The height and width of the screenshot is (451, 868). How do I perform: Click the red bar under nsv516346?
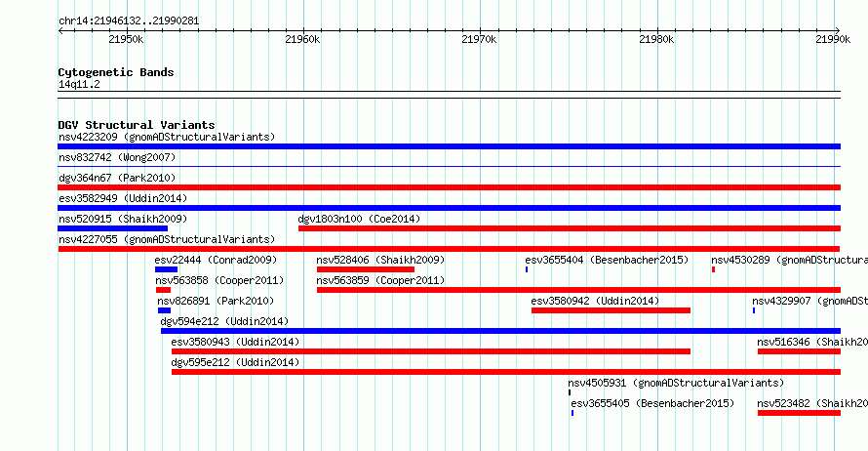click(800, 351)
